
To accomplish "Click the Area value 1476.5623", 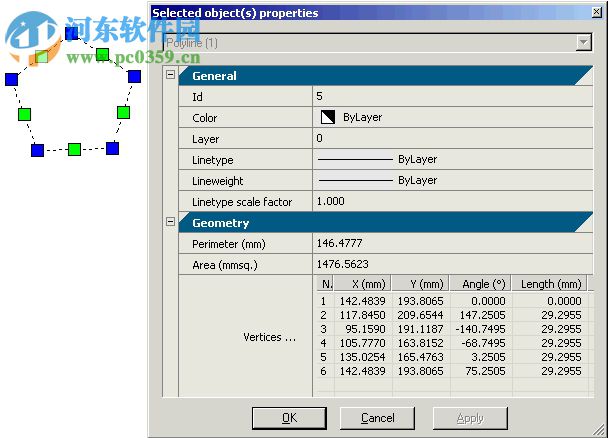I will coord(452,264).
